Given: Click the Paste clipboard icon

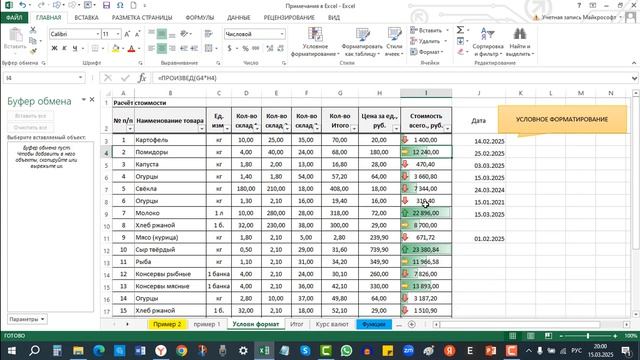Looking at the screenshot, I should (x=16, y=35).
